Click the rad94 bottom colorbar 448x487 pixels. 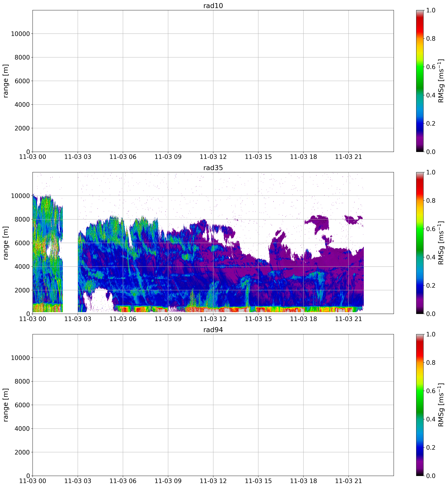420,405
